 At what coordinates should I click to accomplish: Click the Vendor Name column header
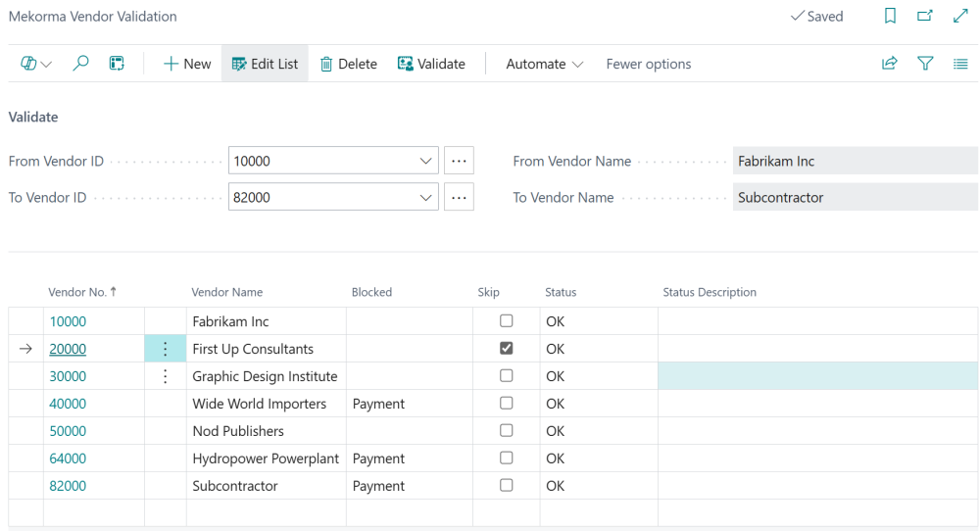[x=227, y=292]
